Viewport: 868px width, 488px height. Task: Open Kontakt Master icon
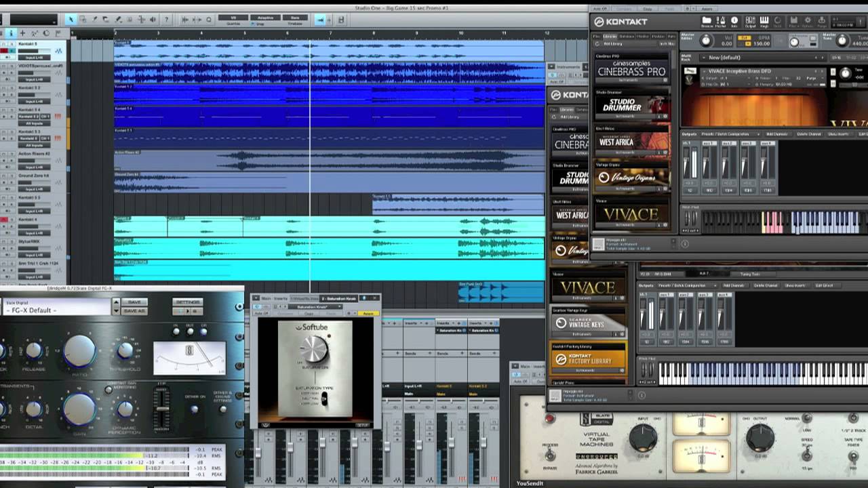click(x=721, y=22)
